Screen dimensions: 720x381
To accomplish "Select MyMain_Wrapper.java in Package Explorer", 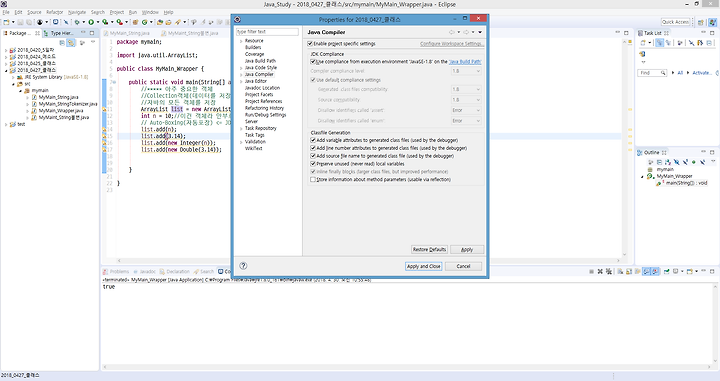I will (61, 111).
